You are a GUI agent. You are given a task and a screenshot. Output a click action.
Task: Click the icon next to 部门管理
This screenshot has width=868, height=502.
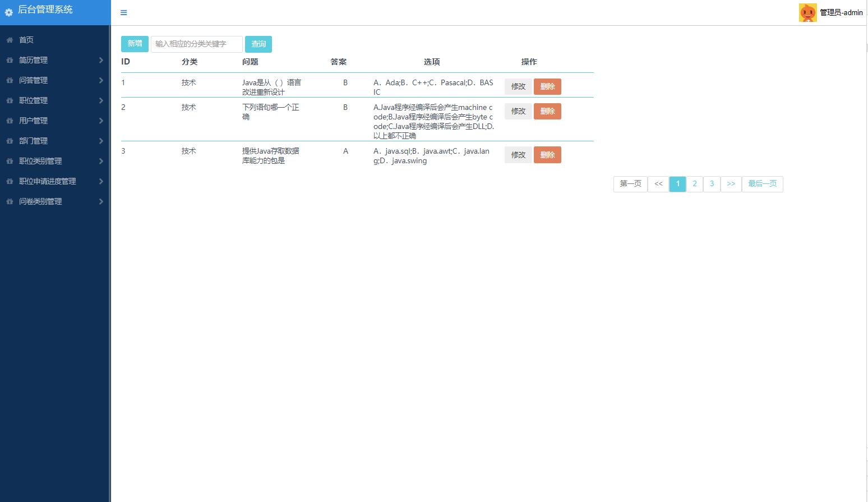pos(9,141)
